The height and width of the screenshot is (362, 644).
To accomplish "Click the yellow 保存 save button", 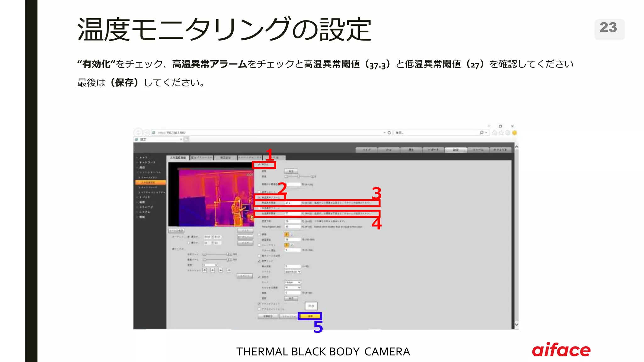I will [310, 316].
